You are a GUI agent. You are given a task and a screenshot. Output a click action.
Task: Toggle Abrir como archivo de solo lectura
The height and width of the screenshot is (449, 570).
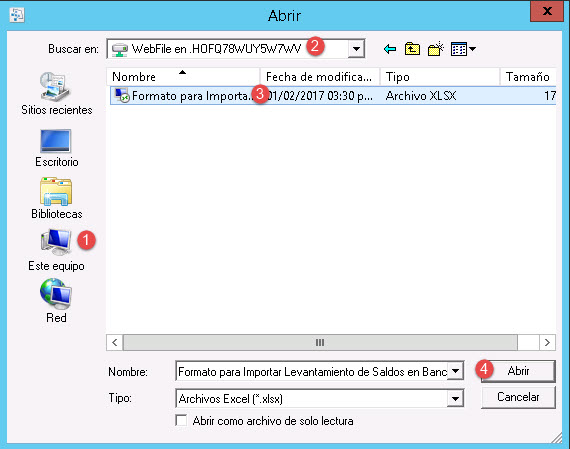[x=181, y=420]
